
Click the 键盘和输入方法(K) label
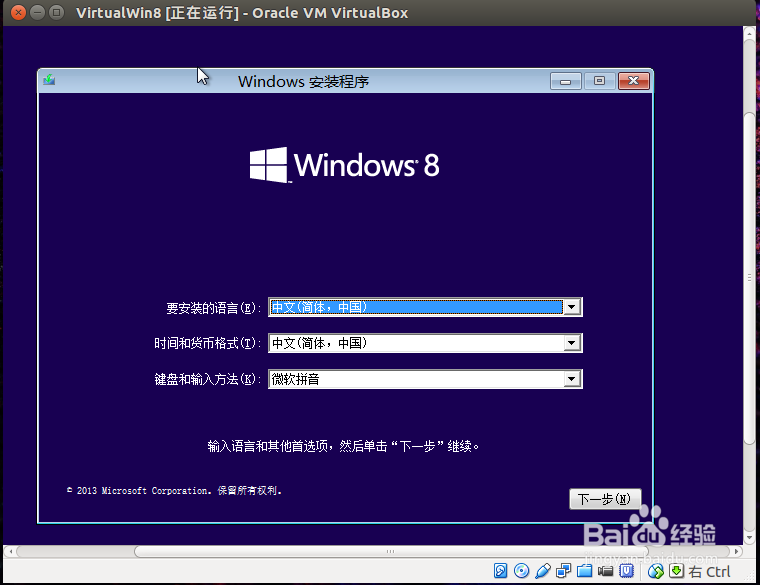click(x=207, y=379)
